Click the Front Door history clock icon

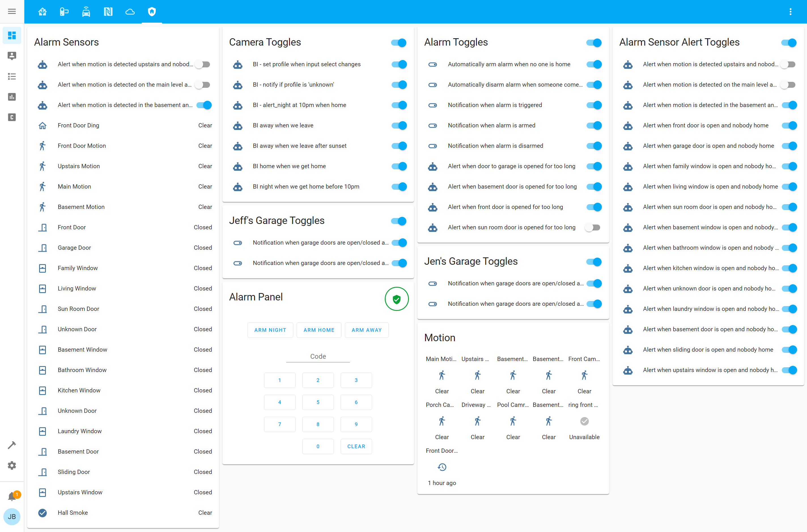(x=442, y=467)
